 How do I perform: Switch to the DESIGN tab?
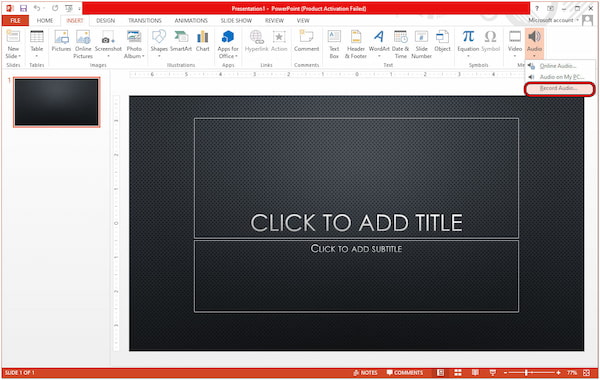point(105,20)
